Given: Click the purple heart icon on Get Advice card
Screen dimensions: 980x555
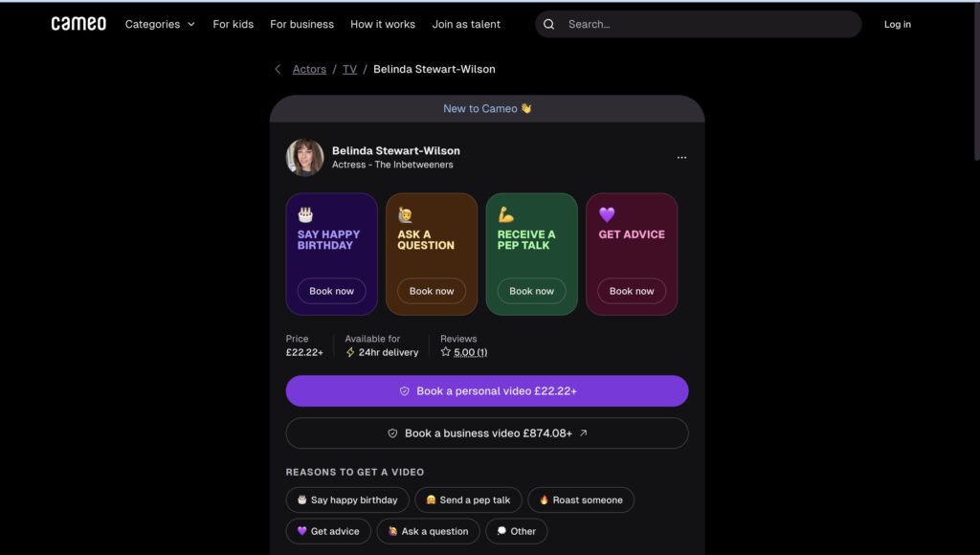Looking at the screenshot, I should pyautogui.click(x=607, y=215).
